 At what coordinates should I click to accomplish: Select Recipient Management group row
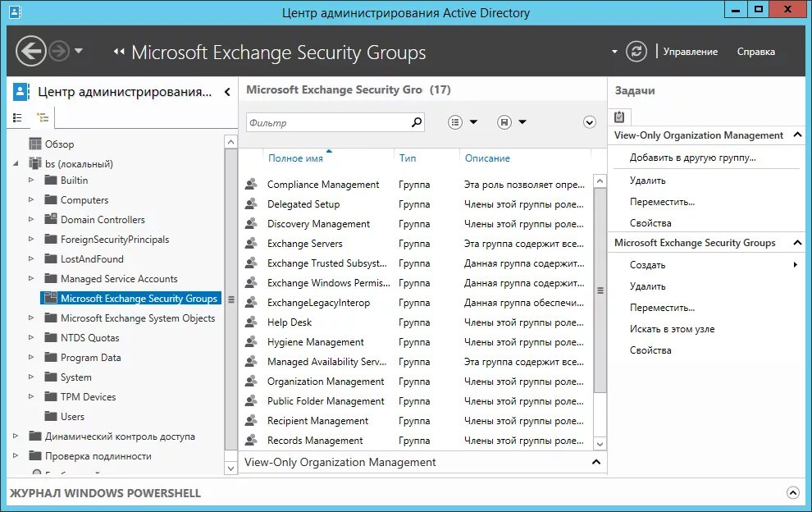click(x=417, y=421)
